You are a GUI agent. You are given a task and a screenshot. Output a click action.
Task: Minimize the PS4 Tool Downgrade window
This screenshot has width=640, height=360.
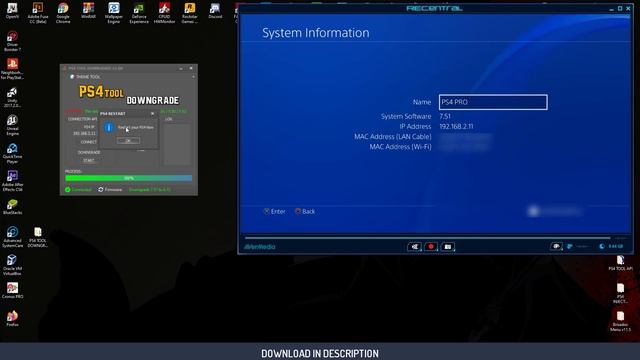click(181, 68)
